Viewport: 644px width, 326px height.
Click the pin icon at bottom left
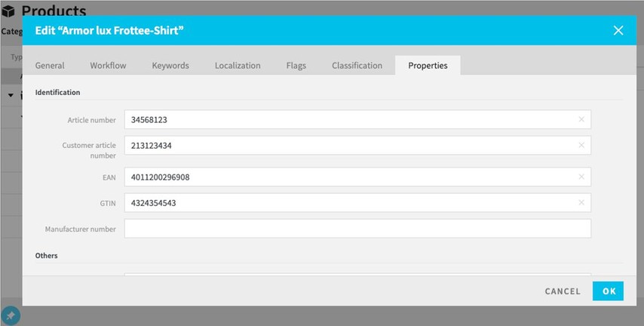click(x=11, y=315)
